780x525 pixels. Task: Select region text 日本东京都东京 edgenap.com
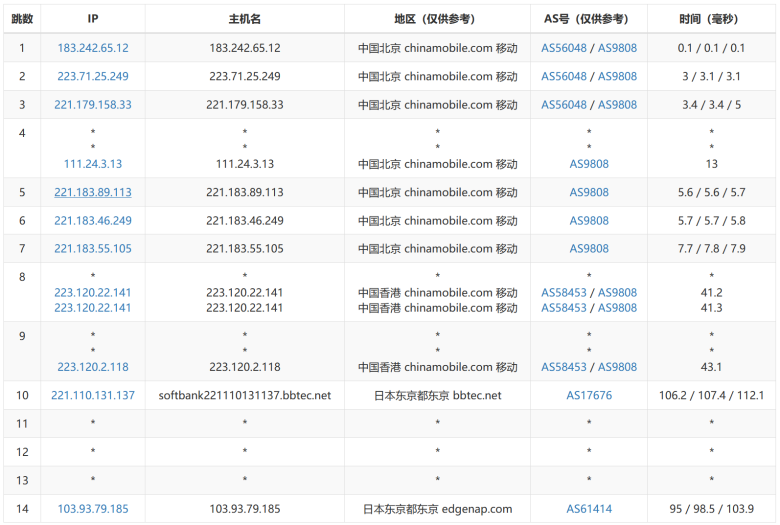[437, 509]
